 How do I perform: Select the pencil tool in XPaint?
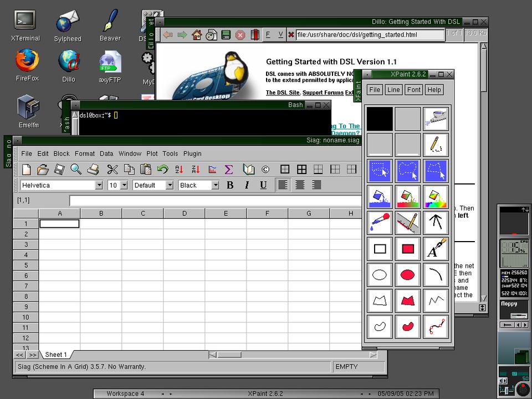[x=436, y=145]
